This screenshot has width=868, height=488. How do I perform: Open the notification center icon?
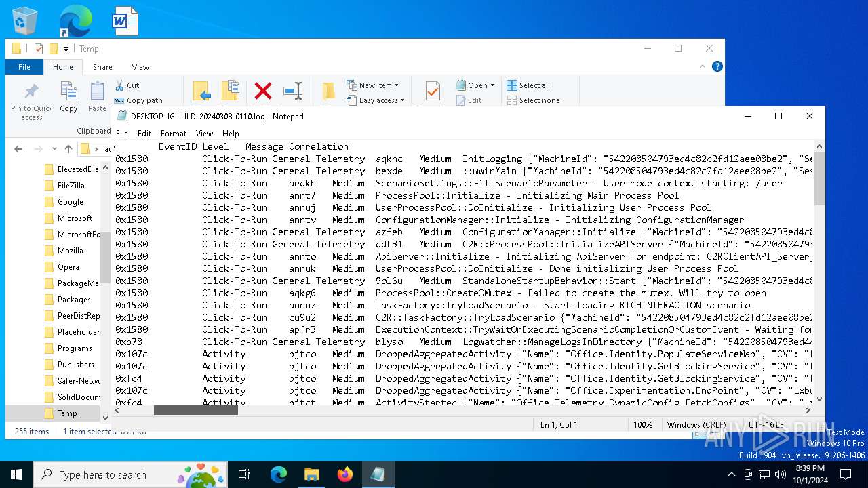click(846, 474)
